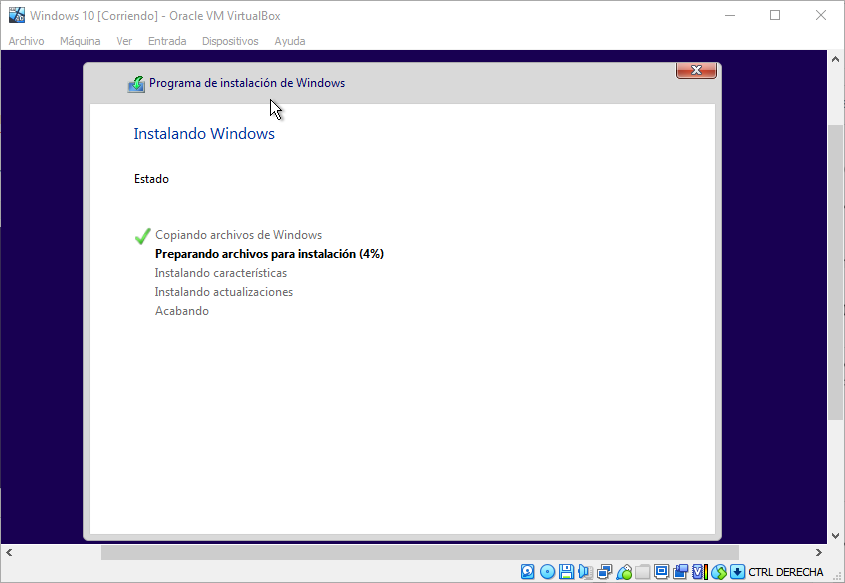Click the display settings indicator icon
The height and width of the screenshot is (583, 845).
pyautogui.click(x=661, y=572)
